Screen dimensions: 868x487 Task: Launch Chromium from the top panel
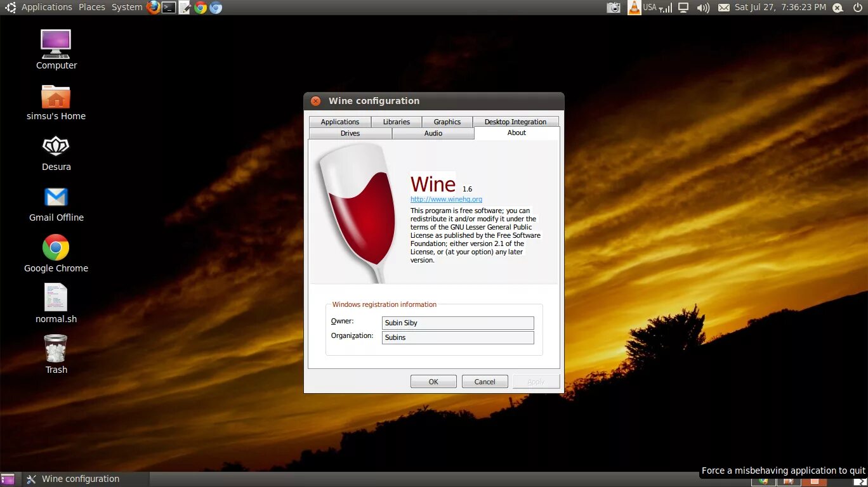(x=216, y=8)
